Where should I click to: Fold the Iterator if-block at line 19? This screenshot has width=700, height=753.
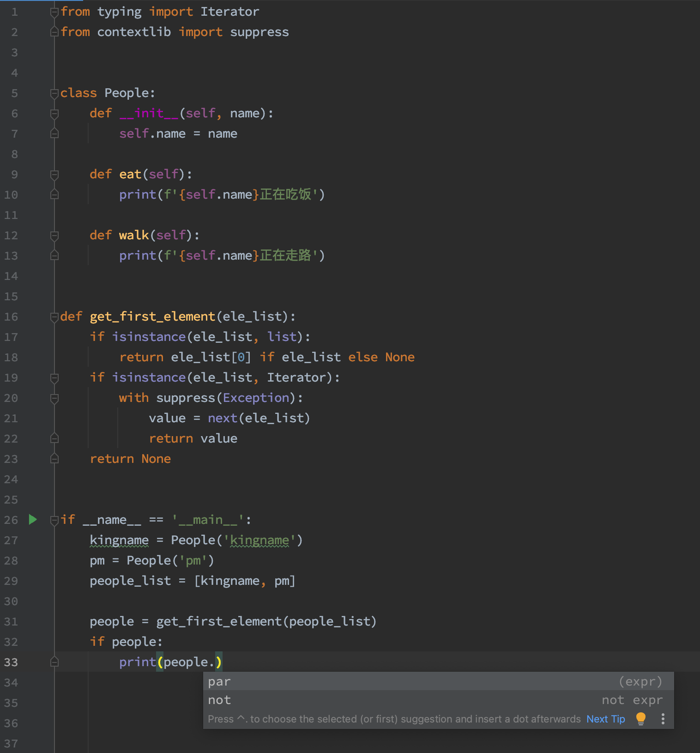[54, 378]
